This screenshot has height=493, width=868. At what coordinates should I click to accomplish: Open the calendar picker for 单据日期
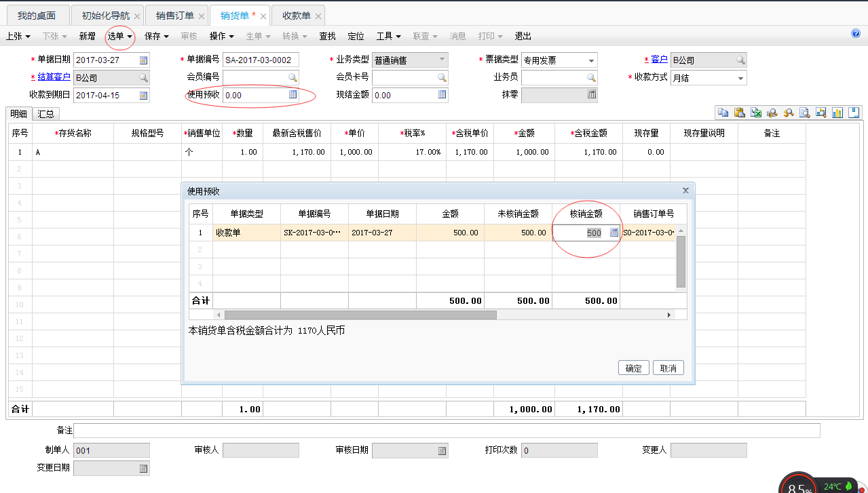pos(143,60)
